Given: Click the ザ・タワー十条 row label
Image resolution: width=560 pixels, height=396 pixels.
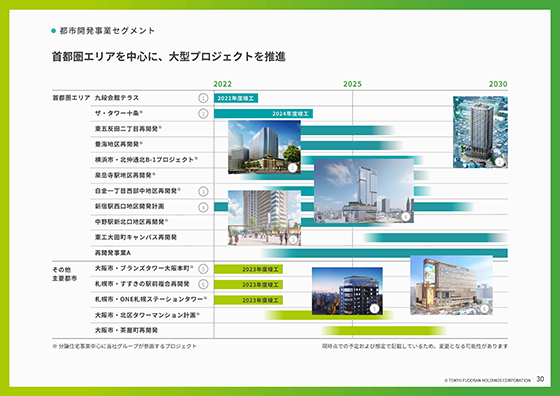Looking at the screenshot, I should tap(119, 113).
